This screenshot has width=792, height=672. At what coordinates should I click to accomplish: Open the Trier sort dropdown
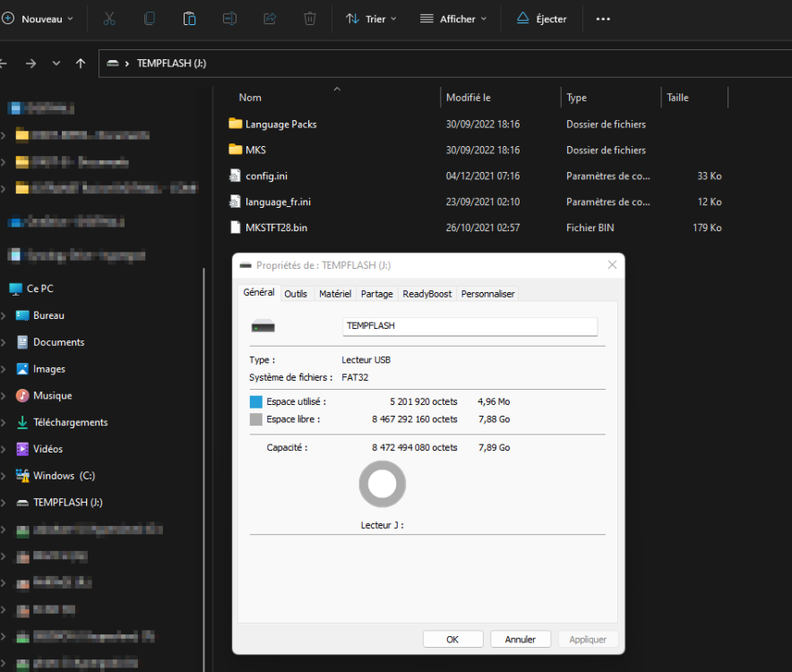[x=371, y=19]
